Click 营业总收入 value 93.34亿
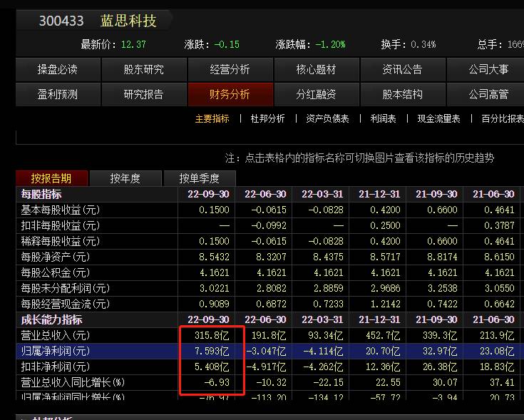This screenshot has width=524, height=420. 326,335
